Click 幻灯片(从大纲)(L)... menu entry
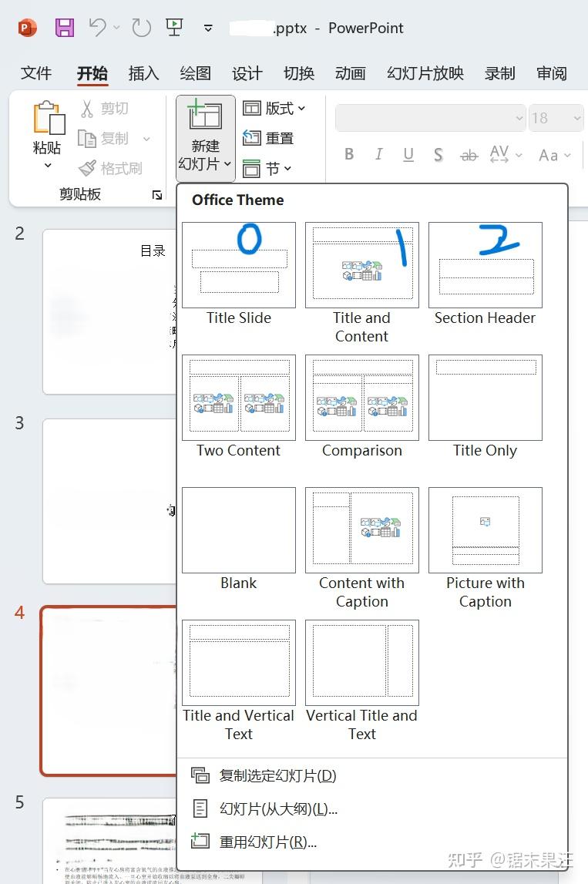This screenshot has height=884, width=588. [x=372, y=809]
